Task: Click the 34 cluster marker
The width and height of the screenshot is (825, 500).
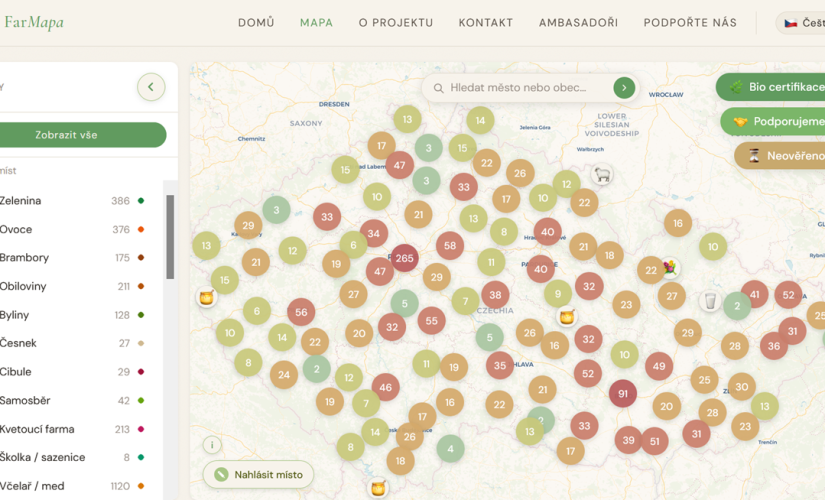Action: pyautogui.click(x=374, y=233)
